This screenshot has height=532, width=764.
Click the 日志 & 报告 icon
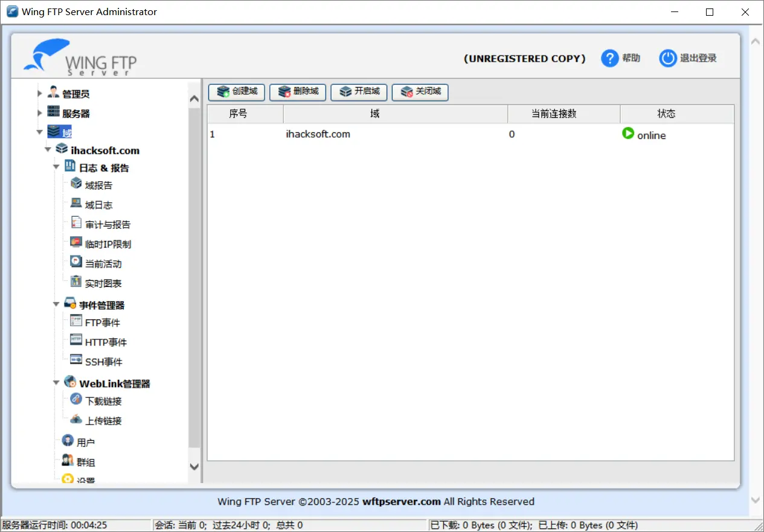click(x=70, y=167)
